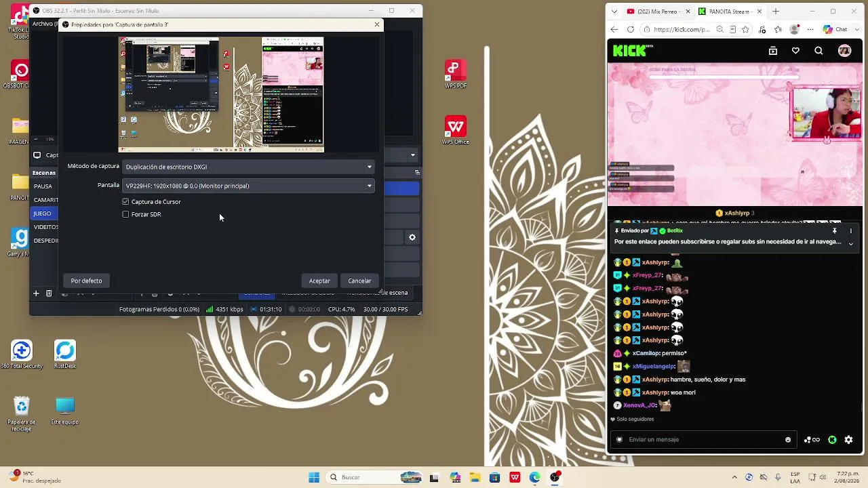This screenshot has height=488, width=868.
Task: Click the Cancelar button
Action: click(359, 281)
